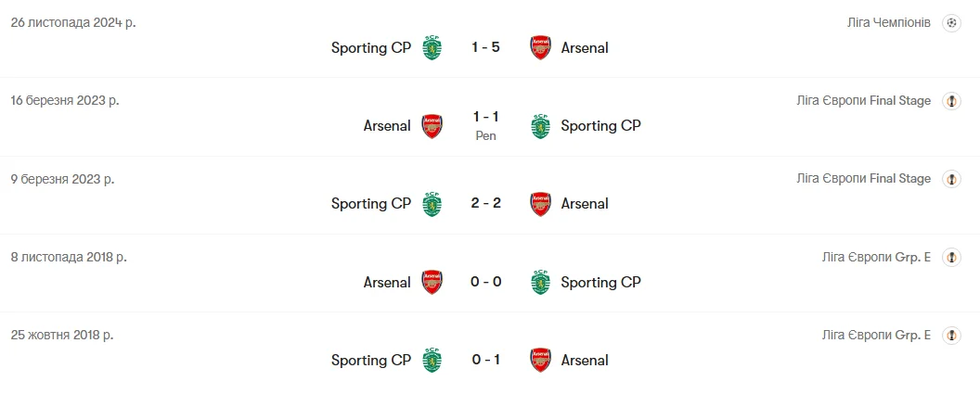Viewport: 980px width, 394px height.
Task: Open the 0 - 0 match score
Action: pos(485,282)
